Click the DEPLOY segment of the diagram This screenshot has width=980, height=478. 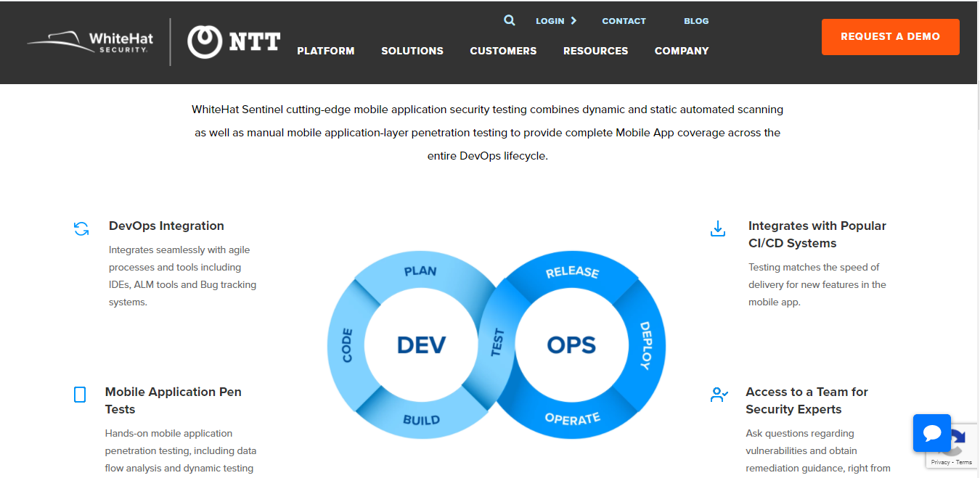point(645,345)
